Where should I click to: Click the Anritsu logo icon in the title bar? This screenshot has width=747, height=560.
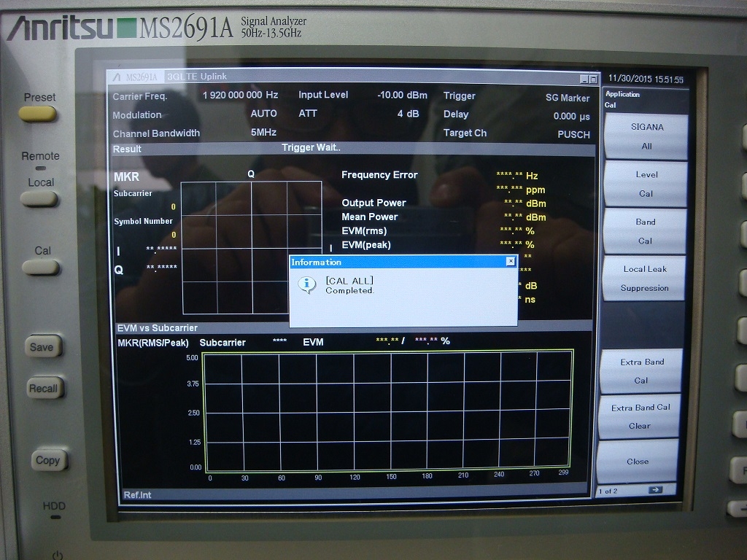117,77
